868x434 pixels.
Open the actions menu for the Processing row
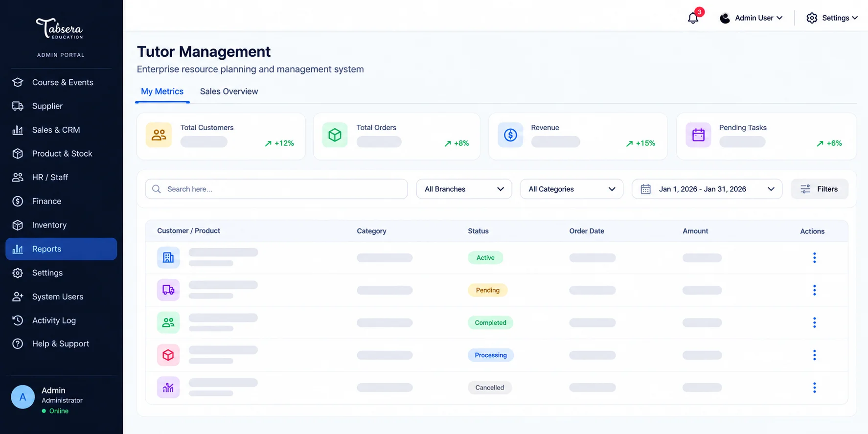[x=814, y=355]
